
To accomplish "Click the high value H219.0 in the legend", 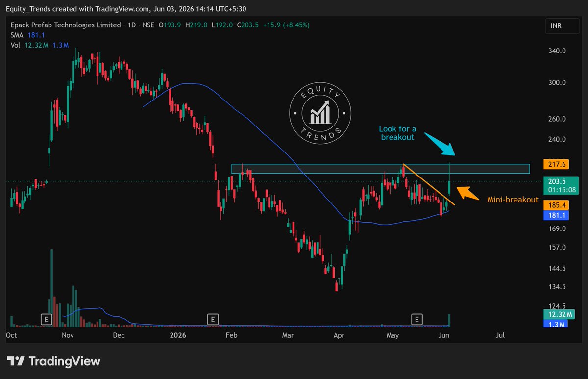I will click(196, 25).
